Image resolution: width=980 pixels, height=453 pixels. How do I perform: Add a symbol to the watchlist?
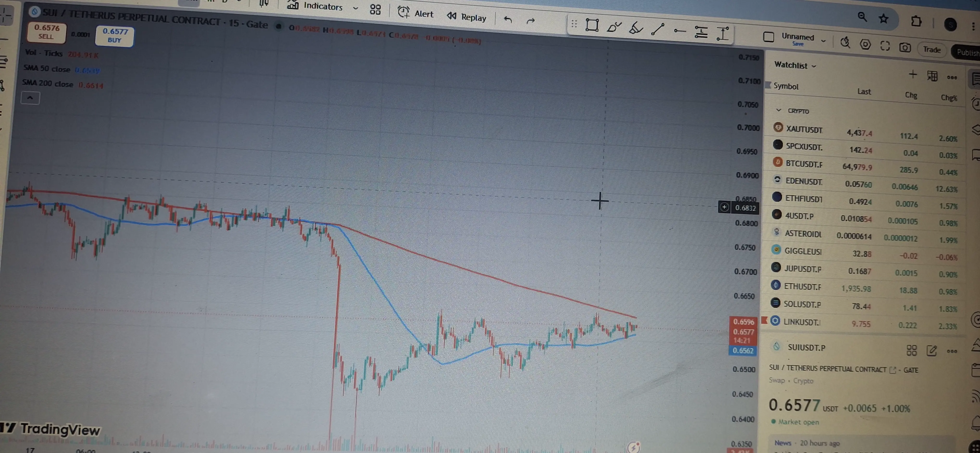click(912, 74)
